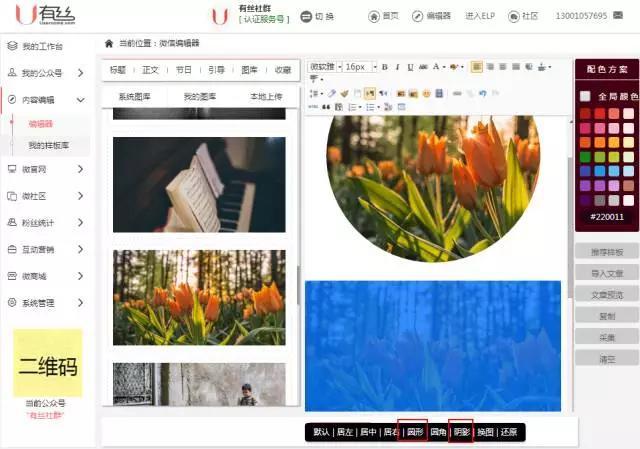Screen dimensions: 640x449
Task: Click the 内容编辑 compass icon
Action: click(x=12, y=99)
